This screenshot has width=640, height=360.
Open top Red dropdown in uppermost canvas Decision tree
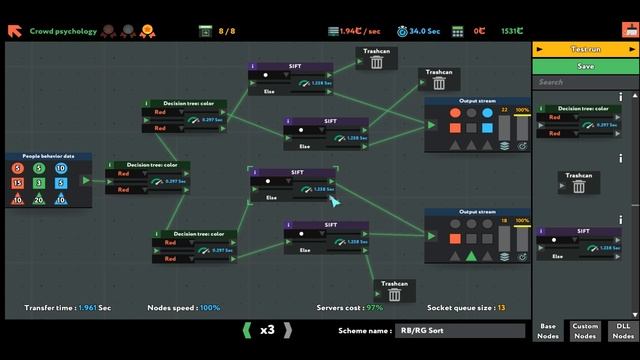(x=164, y=112)
